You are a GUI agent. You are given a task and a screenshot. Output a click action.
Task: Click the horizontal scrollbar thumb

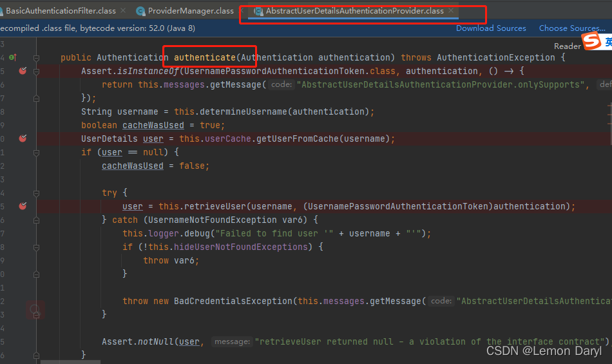point(71,362)
